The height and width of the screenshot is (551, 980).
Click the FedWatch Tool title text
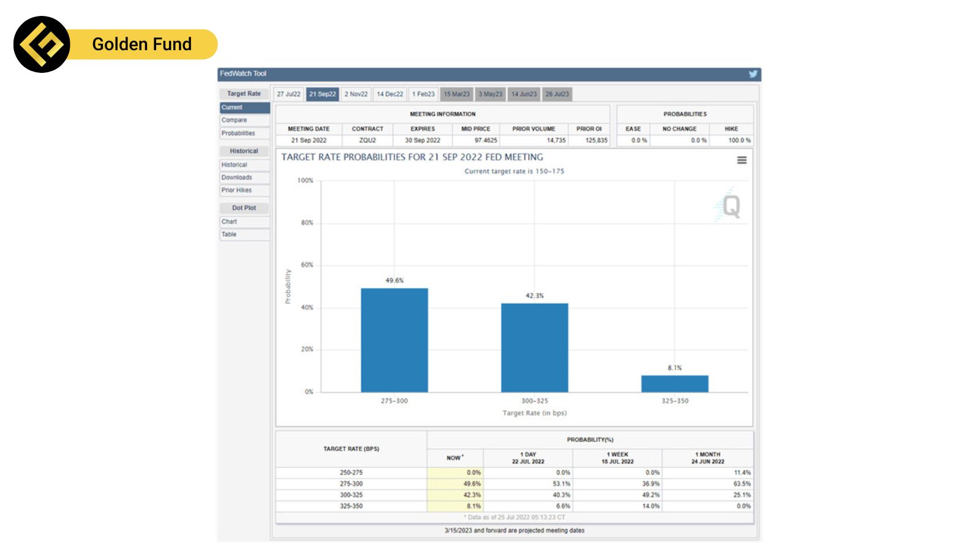pyautogui.click(x=243, y=74)
